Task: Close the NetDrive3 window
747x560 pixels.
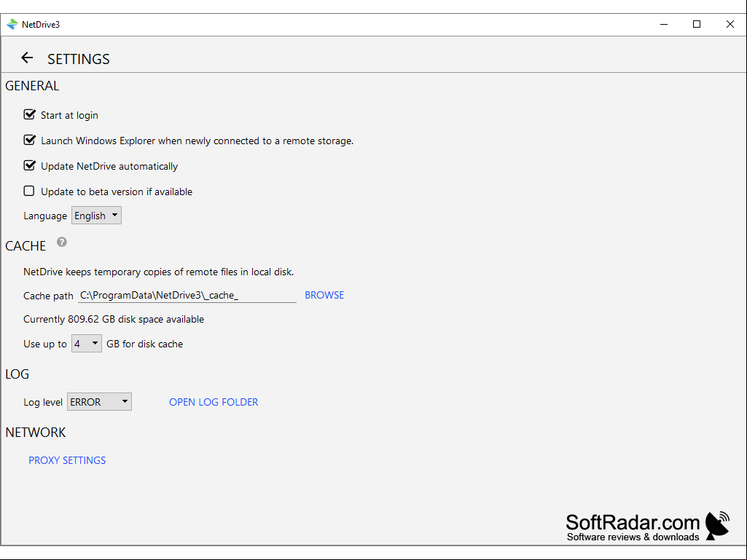Action: 730,24
